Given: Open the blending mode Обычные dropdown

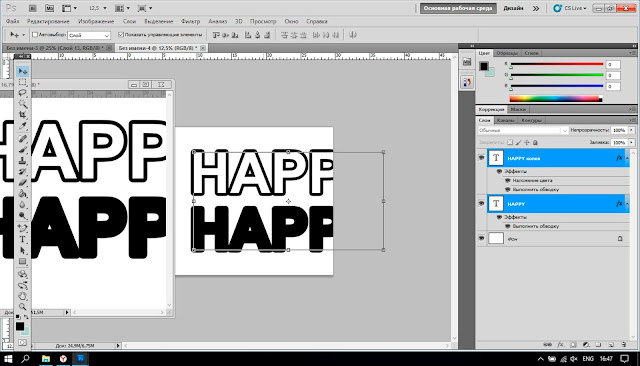Looking at the screenshot, I should 523,131.
